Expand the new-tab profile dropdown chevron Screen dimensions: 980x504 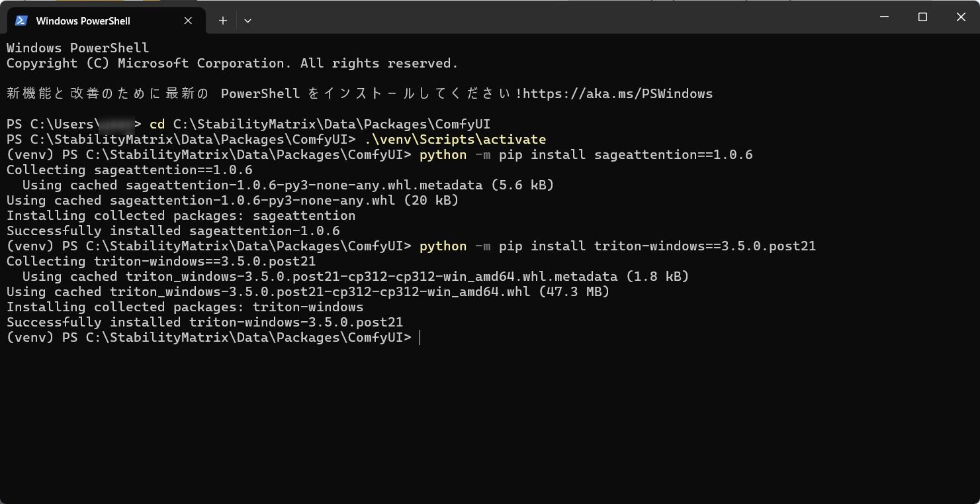click(247, 21)
